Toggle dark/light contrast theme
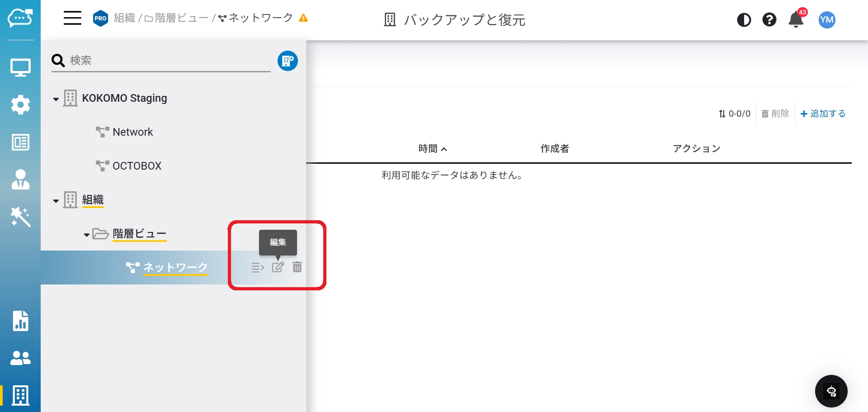 [744, 20]
